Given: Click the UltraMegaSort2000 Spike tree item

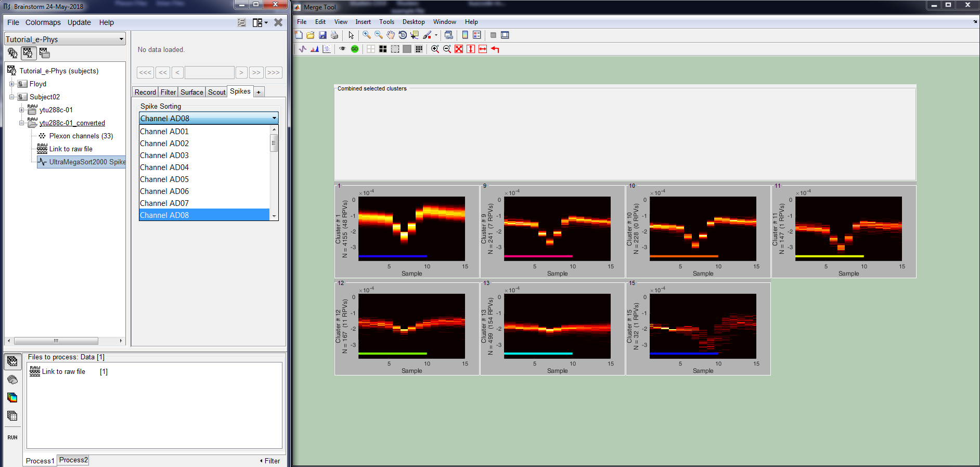Looking at the screenshot, I should [x=86, y=162].
